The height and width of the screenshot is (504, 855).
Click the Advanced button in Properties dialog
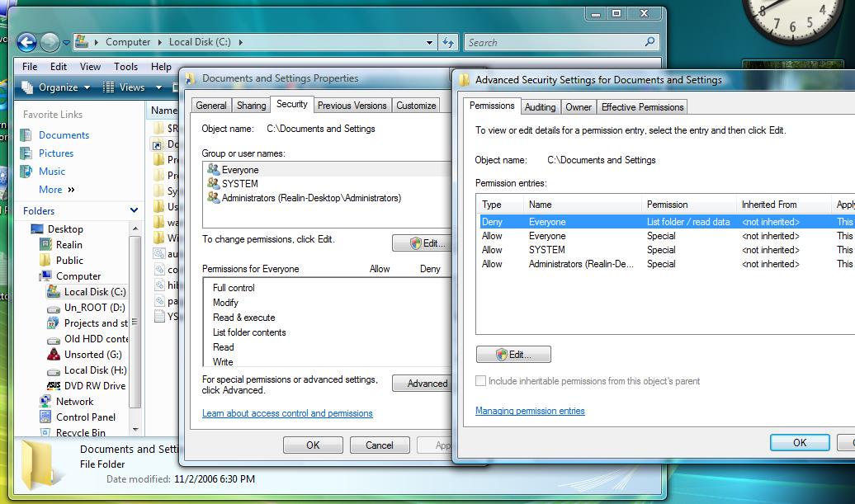tap(423, 383)
